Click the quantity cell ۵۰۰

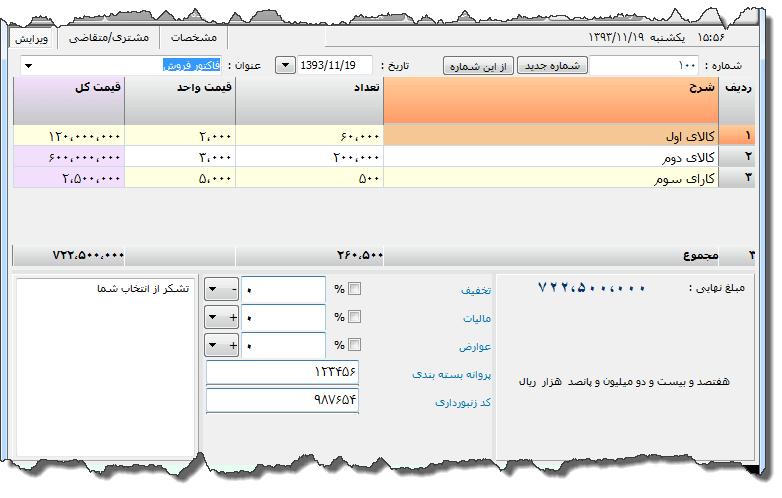tap(309, 178)
